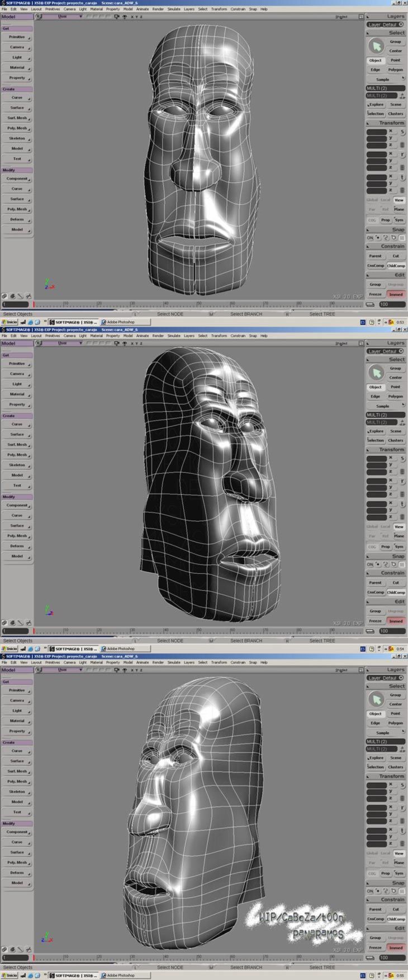Screen dimensions: 408x980
Task: Open the User view dropdown in top viewport
Action: [x=63, y=17]
